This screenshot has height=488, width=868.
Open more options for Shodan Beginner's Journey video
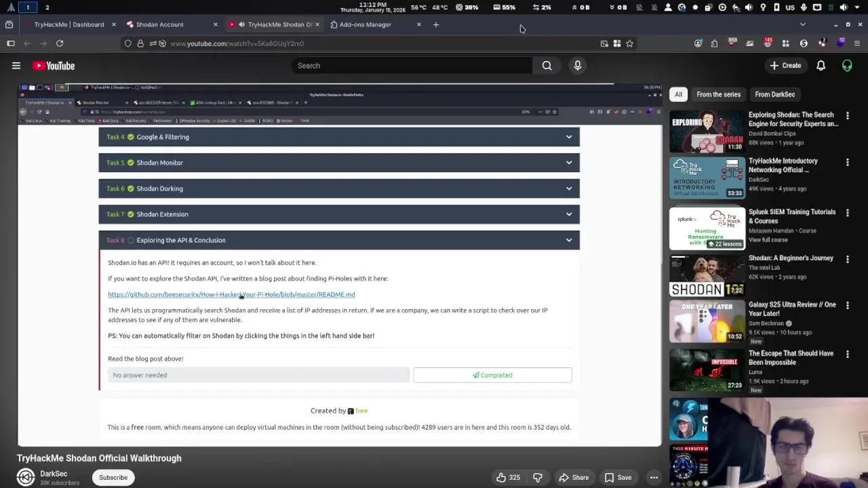[847, 259]
